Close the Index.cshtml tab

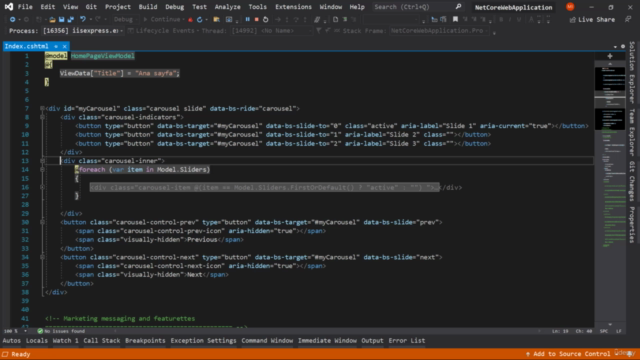[x=64, y=46]
